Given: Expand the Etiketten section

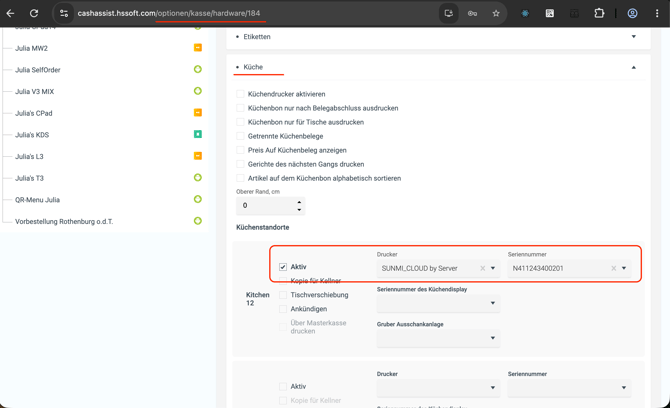Looking at the screenshot, I should [634, 37].
